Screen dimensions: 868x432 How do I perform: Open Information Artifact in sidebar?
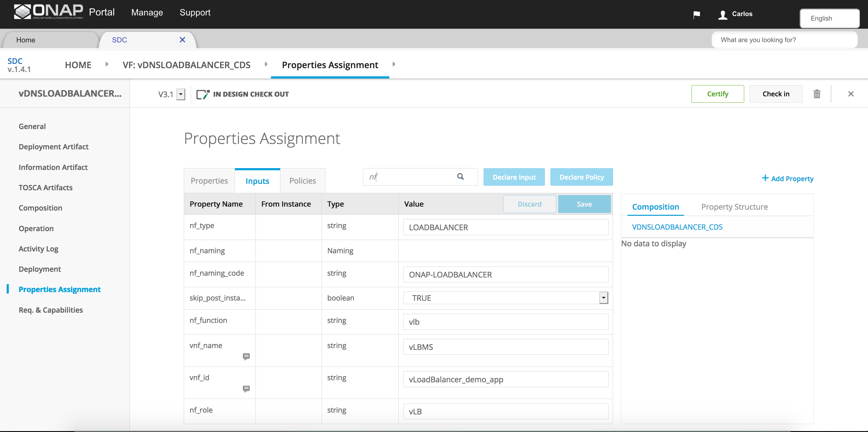53,167
